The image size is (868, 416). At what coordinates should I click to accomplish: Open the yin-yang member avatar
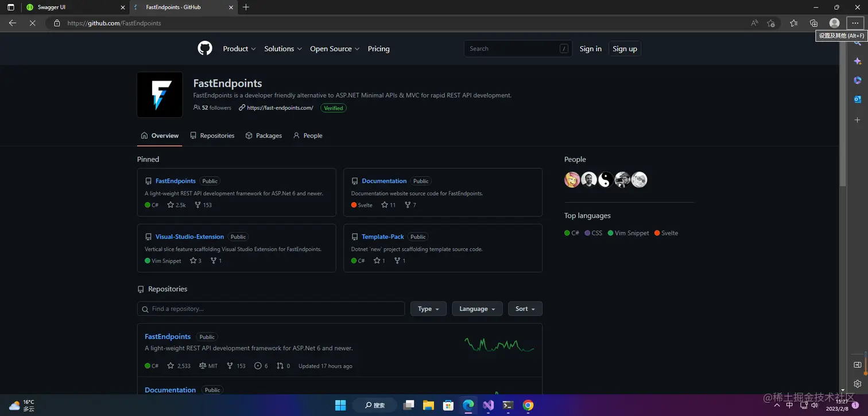606,180
